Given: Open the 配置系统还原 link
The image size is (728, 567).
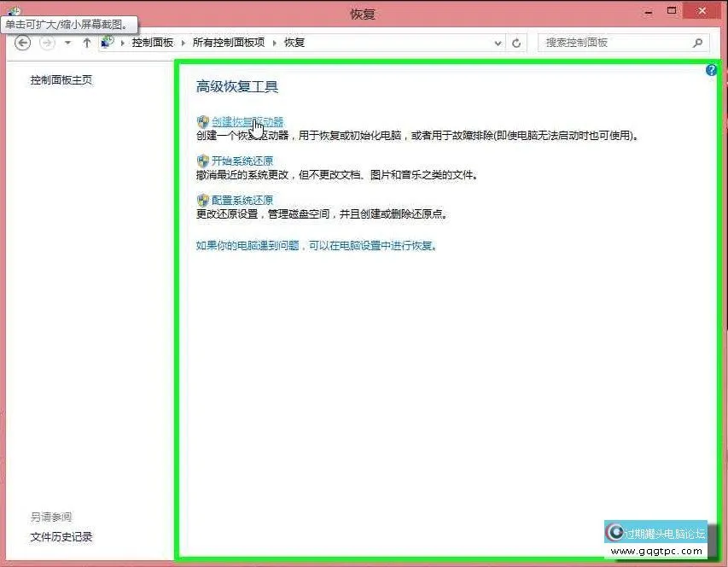Looking at the screenshot, I should (x=245, y=199).
